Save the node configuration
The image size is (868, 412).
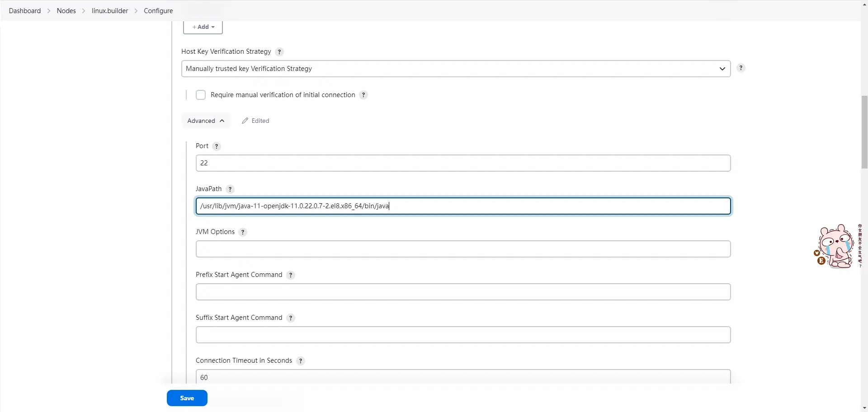(x=187, y=398)
